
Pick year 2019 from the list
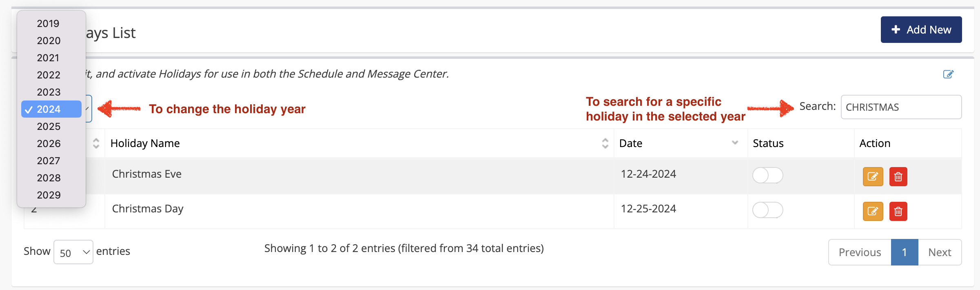coord(48,24)
